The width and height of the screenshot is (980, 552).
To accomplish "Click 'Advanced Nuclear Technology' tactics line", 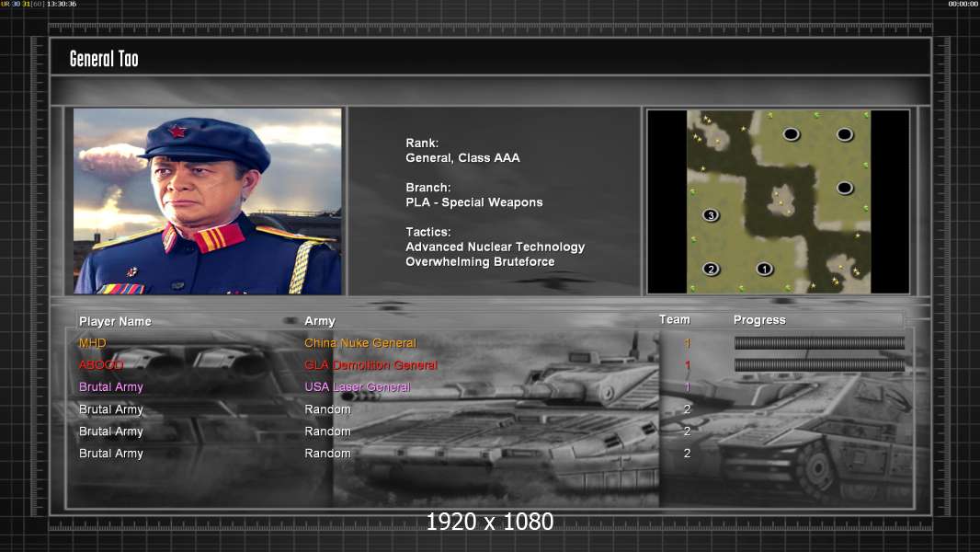I will (x=495, y=247).
